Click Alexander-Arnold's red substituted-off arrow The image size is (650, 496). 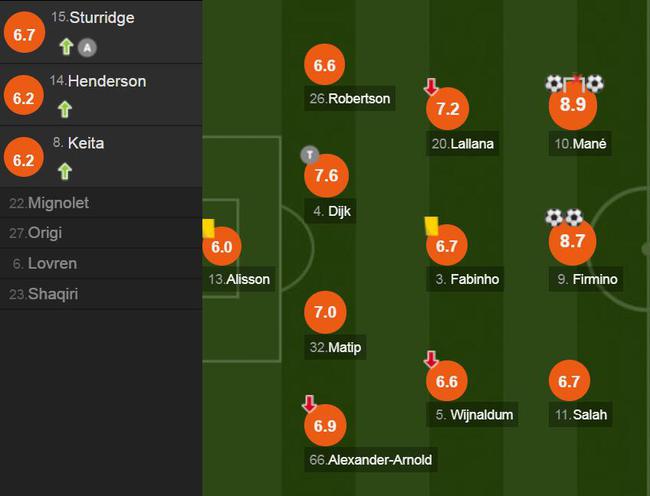309,404
